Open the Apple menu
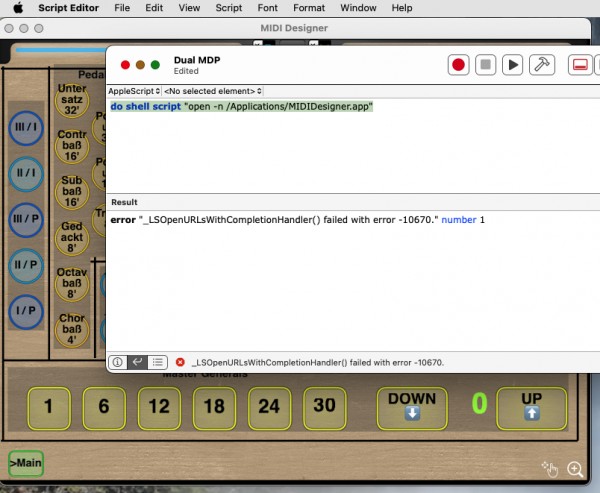600x493 pixels. click(18, 8)
